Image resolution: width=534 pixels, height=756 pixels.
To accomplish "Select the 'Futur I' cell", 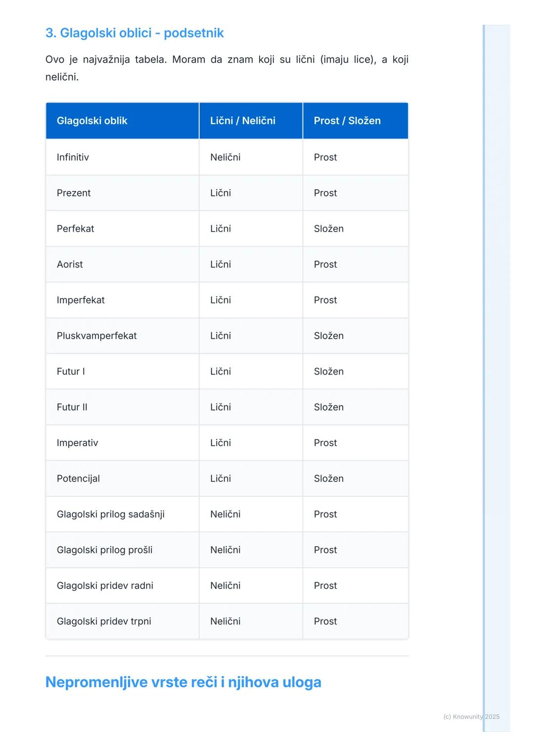I will (71, 372).
